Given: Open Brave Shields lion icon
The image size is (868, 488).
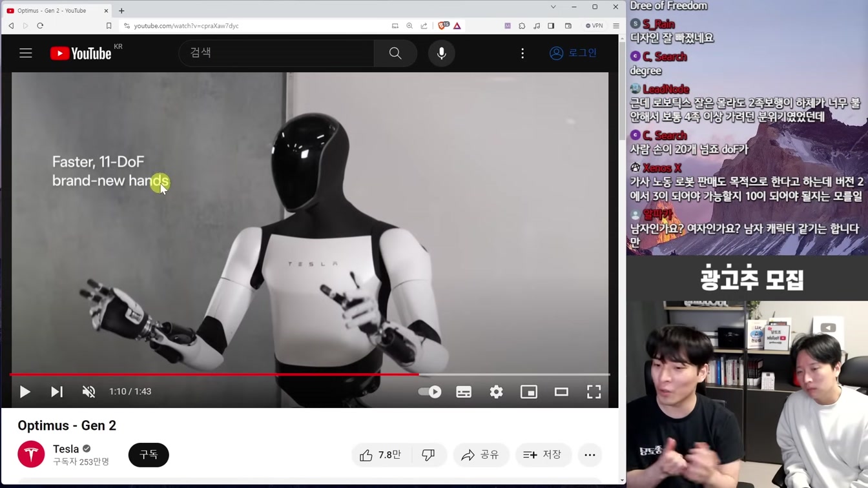Looking at the screenshot, I should click(x=442, y=26).
